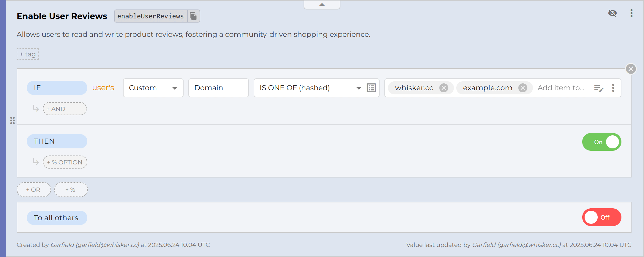Toggle the To all others switch
644x257 pixels.
(x=602, y=217)
